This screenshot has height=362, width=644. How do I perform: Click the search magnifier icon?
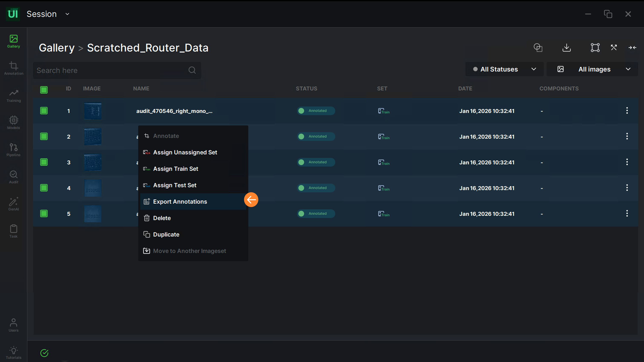click(192, 70)
